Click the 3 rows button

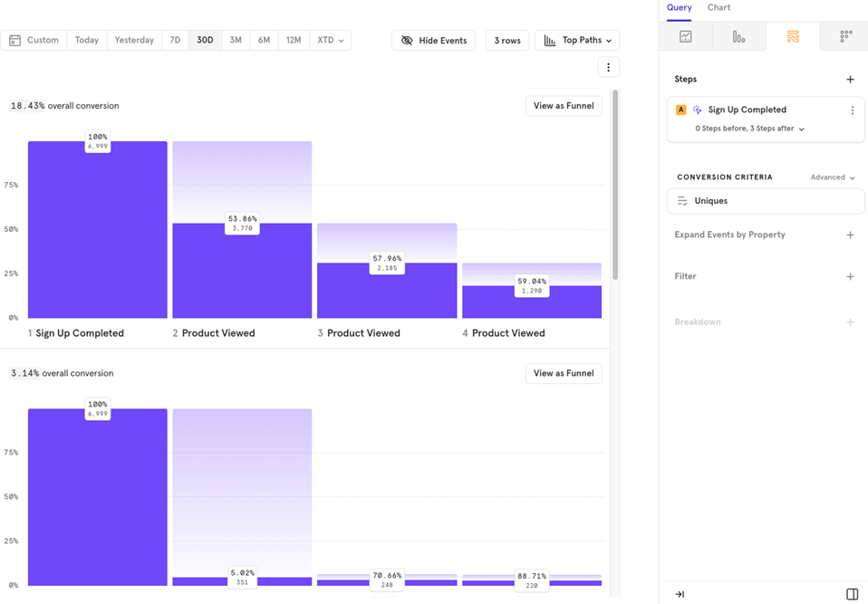pos(507,41)
